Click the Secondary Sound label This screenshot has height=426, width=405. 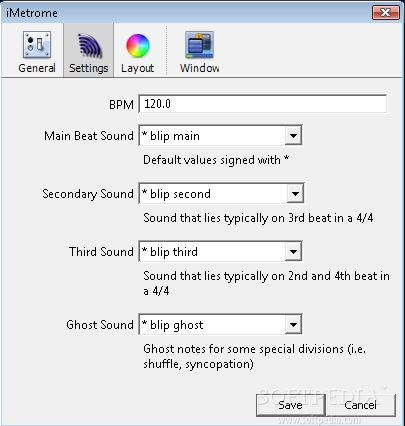click(x=88, y=194)
